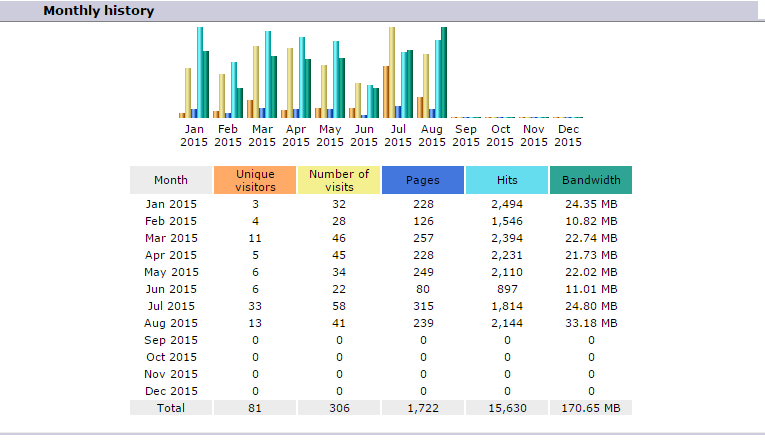Click the 257 pages value

pos(423,238)
